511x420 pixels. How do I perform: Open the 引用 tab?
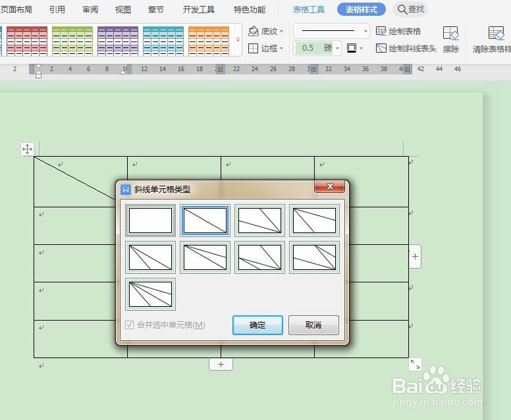57,9
